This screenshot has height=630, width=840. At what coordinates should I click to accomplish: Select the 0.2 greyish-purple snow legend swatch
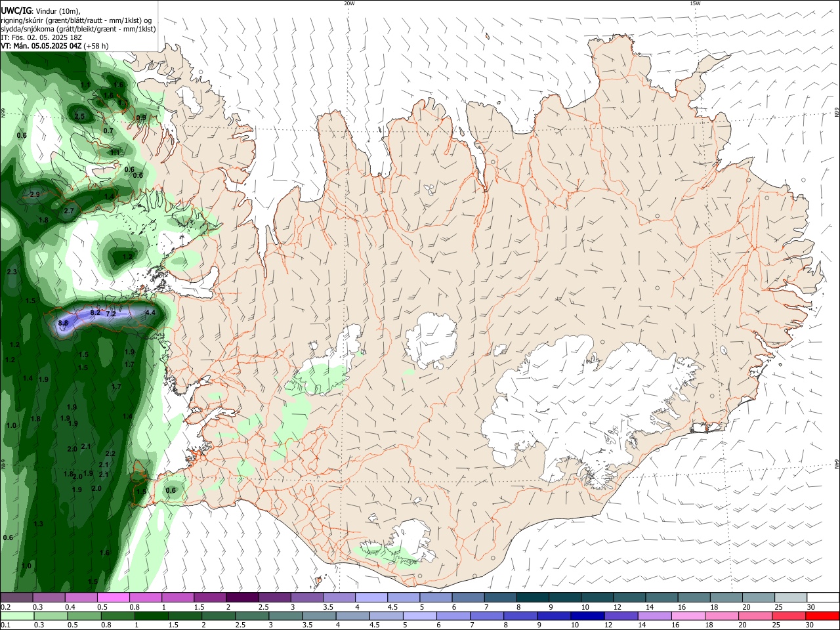[x=16, y=597]
